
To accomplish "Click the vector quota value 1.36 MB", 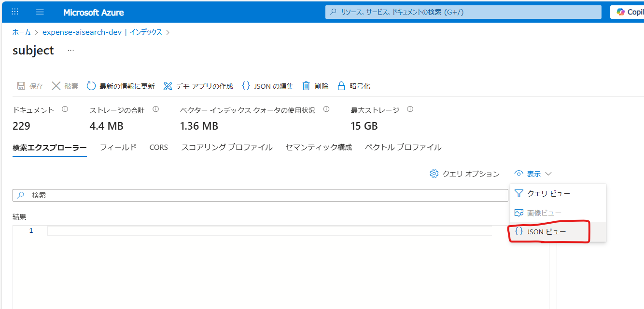I will (199, 126).
